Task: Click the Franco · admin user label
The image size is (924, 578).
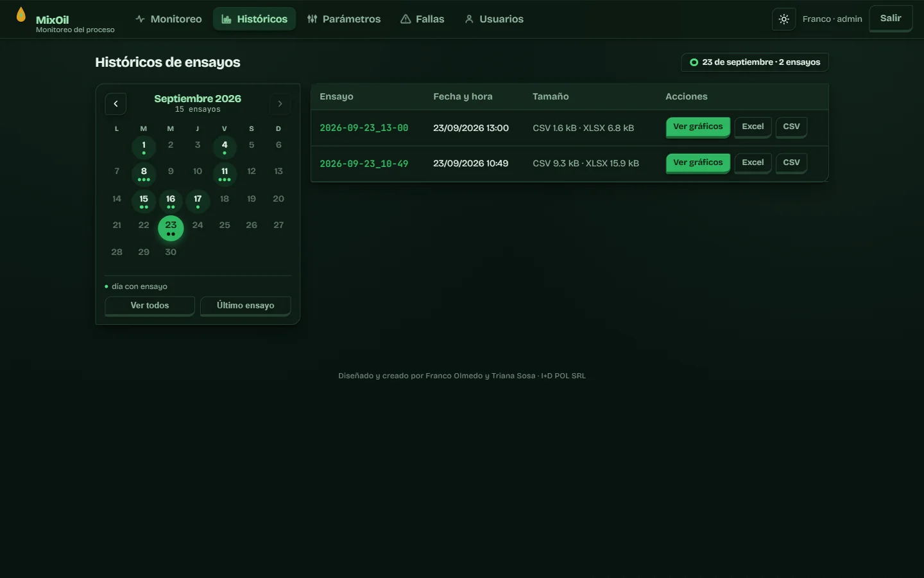Action: tap(832, 19)
